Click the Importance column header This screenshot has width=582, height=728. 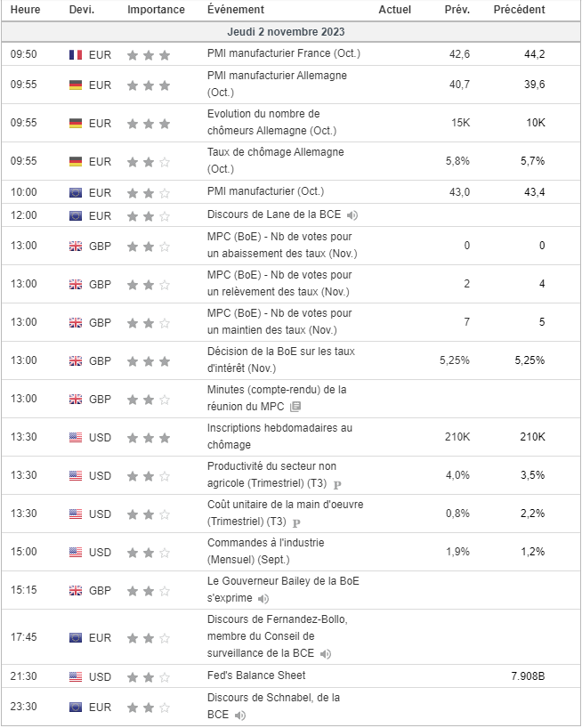(x=157, y=10)
